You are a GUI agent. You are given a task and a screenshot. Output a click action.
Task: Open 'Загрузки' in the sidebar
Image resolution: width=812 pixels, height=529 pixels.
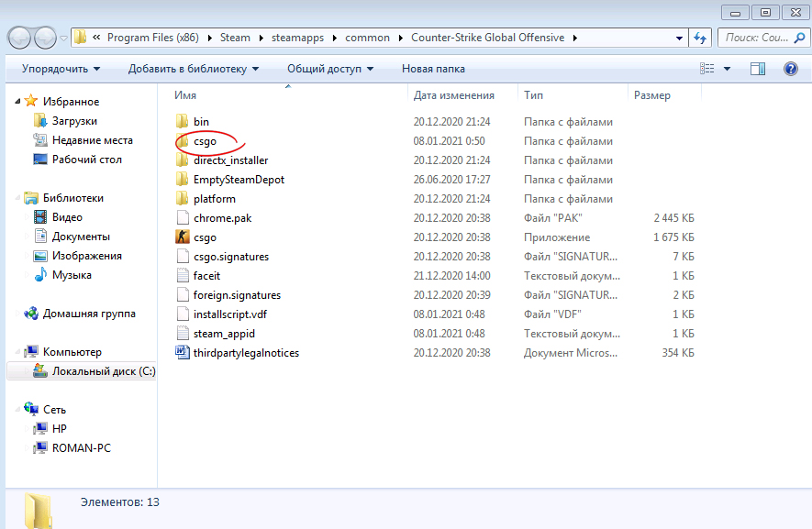(74, 121)
